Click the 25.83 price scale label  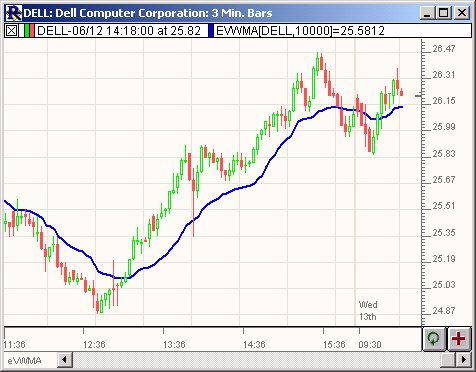pyautogui.click(x=444, y=154)
